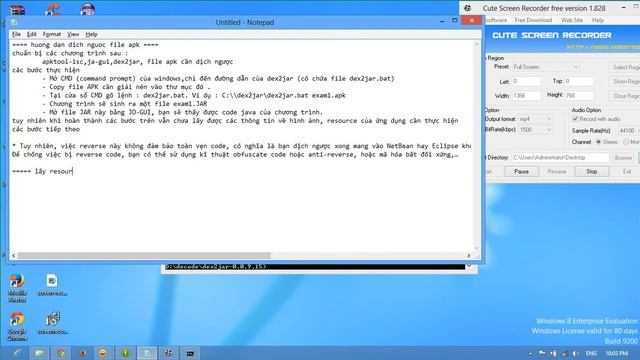Screen dimensions: 640x360
Task: Click the Notepad horizontal scroll right arrow
Action: pyautogui.click(x=469, y=256)
